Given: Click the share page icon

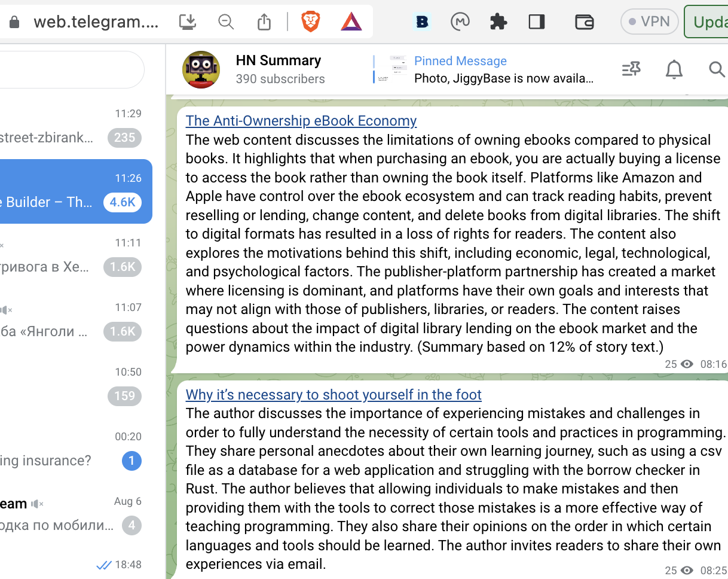Looking at the screenshot, I should click(x=264, y=22).
